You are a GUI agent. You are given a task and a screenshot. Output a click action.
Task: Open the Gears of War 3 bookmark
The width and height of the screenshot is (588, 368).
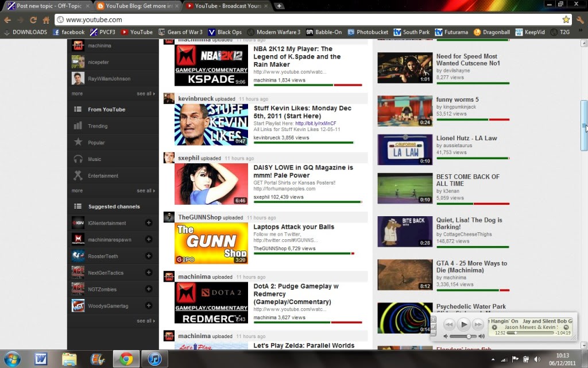pos(180,32)
